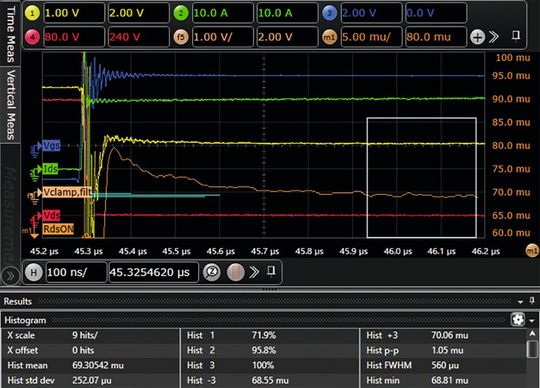Toggle the zoom magnifier button
This screenshot has height=388, width=540.
point(211,272)
